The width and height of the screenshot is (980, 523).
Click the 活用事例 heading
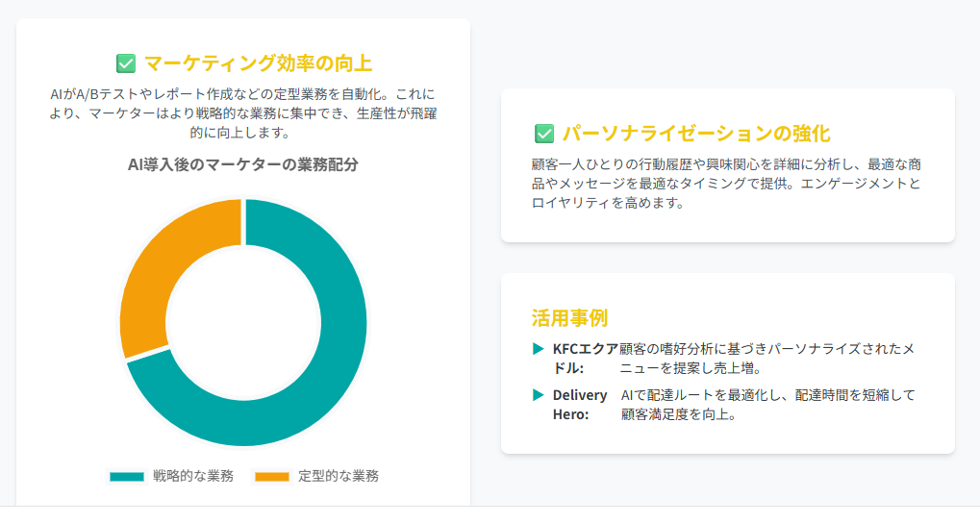pos(569,318)
